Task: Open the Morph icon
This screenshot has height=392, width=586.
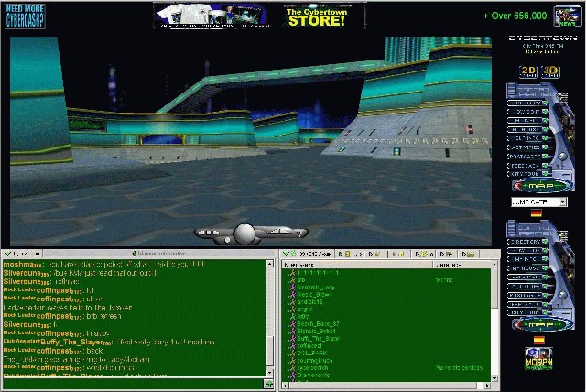Action: point(538,358)
